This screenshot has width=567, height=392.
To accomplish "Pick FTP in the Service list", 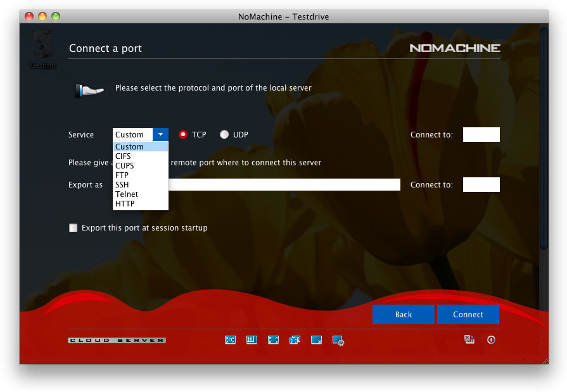I will click(122, 175).
